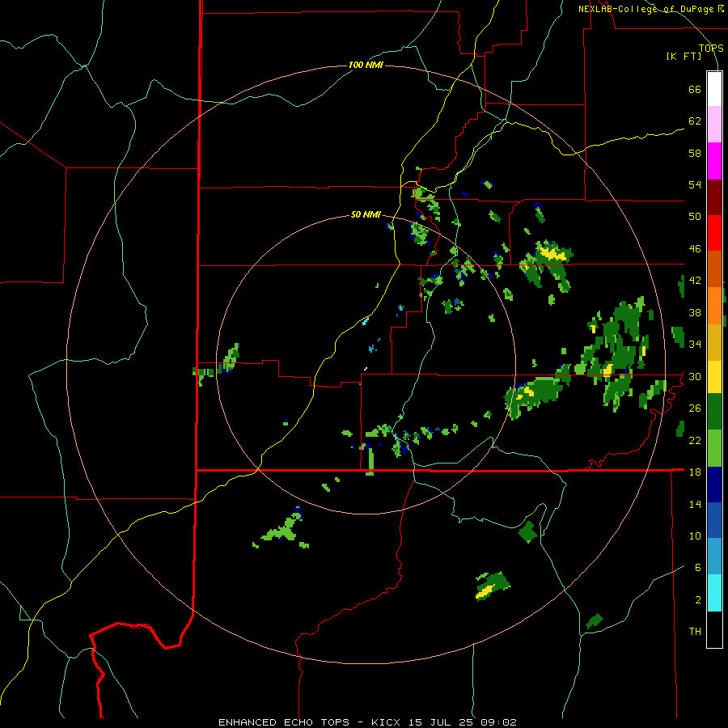Select the medium blue legend swatch
Screen dimensions: 728x728
click(714, 520)
